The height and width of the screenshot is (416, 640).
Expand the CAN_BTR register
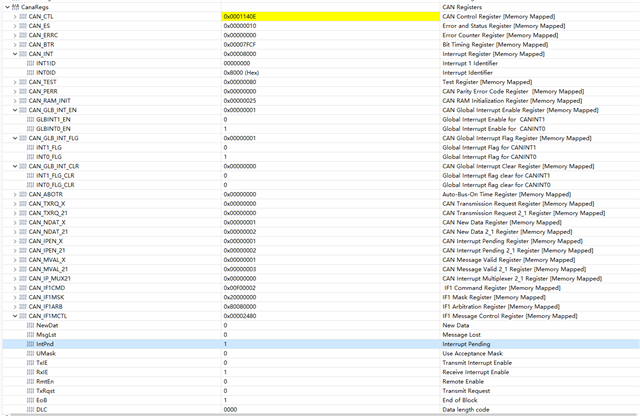[15, 44]
